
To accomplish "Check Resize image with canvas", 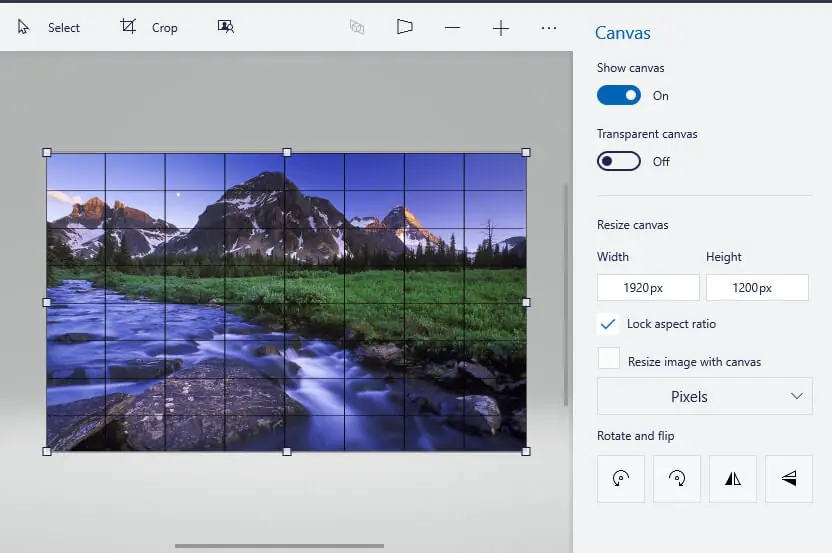I will tap(608, 359).
